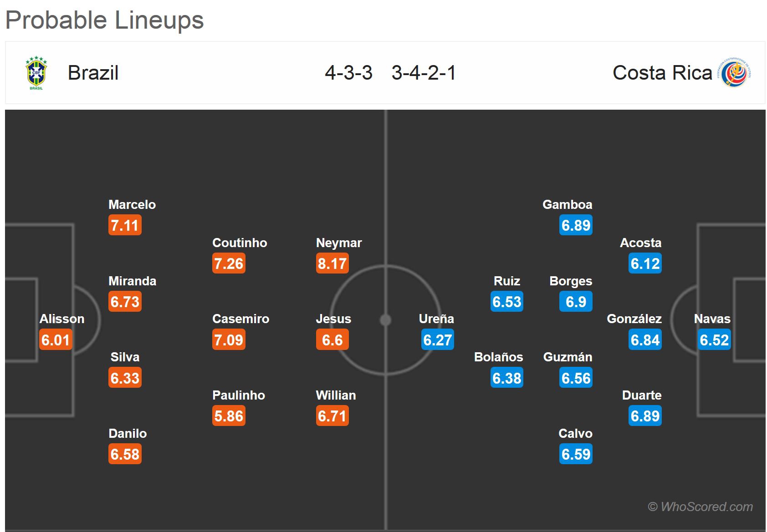Click the Probable Lineups heading
The width and height of the screenshot is (767, 532).
coord(105,20)
